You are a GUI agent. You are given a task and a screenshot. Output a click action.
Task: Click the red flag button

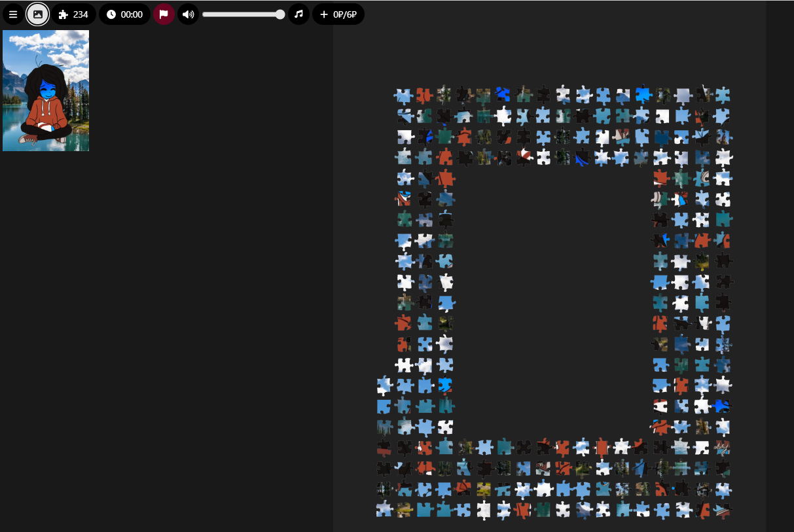pos(164,14)
